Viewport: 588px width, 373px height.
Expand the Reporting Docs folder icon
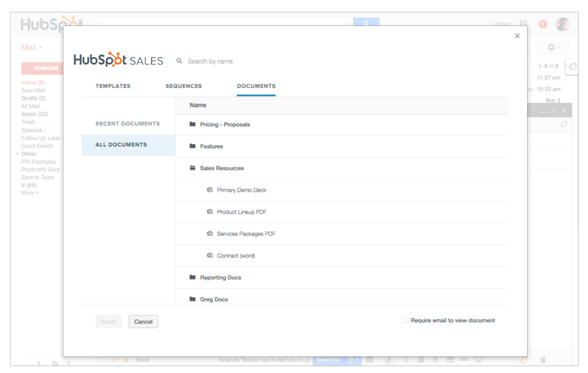pos(192,277)
